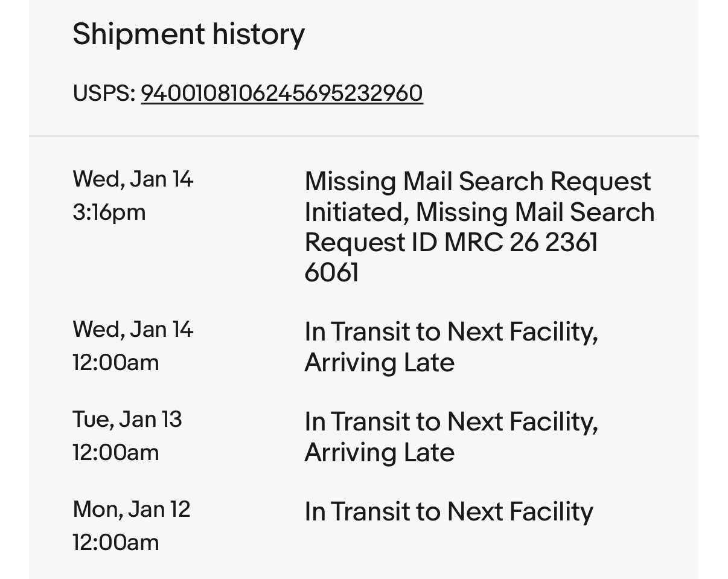
Task: Select Tuesday's In Transit to Next Facility status
Action: [451, 421]
